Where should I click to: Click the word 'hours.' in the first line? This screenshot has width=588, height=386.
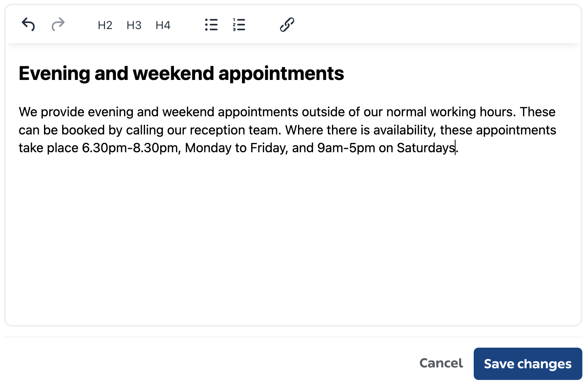498,112
